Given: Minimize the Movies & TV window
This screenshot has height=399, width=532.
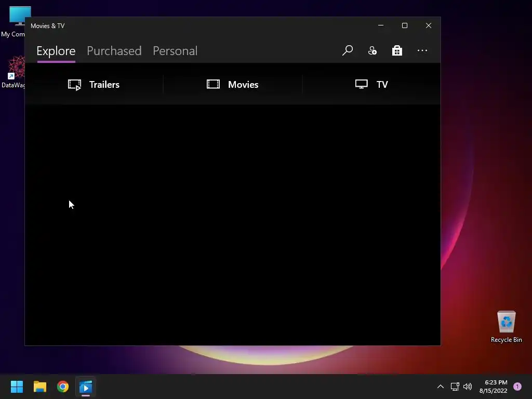Looking at the screenshot, I should click(381, 25).
